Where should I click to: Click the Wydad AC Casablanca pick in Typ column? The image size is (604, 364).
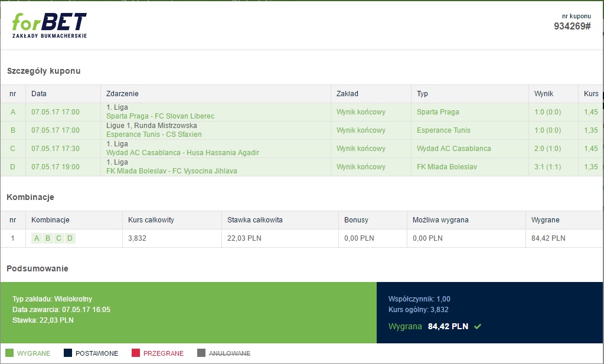tap(454, 149)
